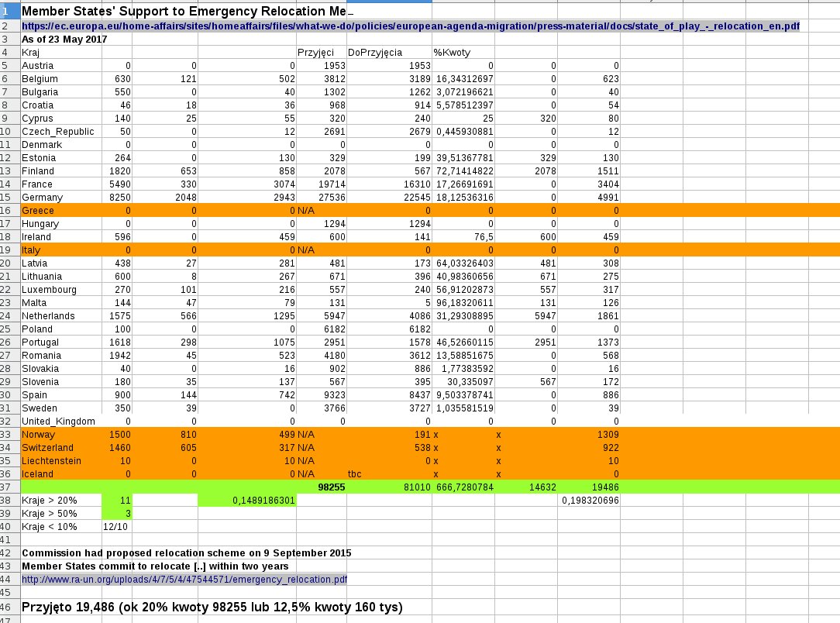Select the 'Switzerland' cell
Viewport: 840px width, 623px height.
[x=62, y=448]
